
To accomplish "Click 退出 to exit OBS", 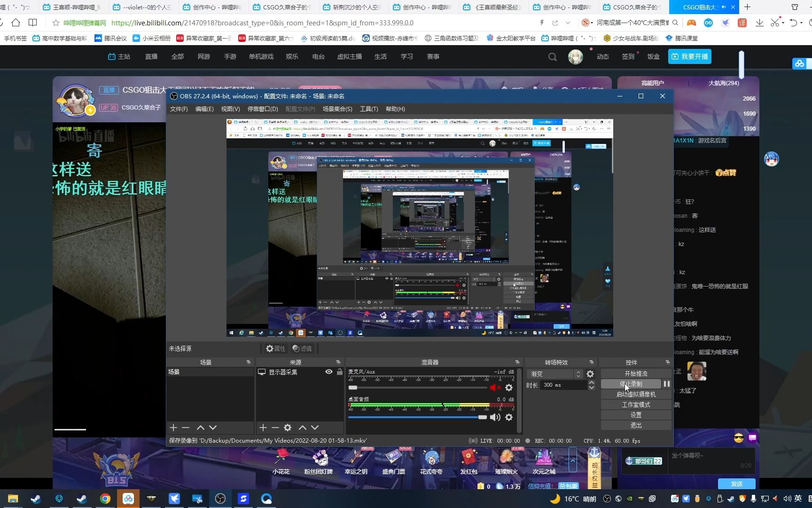I will (x=636, y=425).
